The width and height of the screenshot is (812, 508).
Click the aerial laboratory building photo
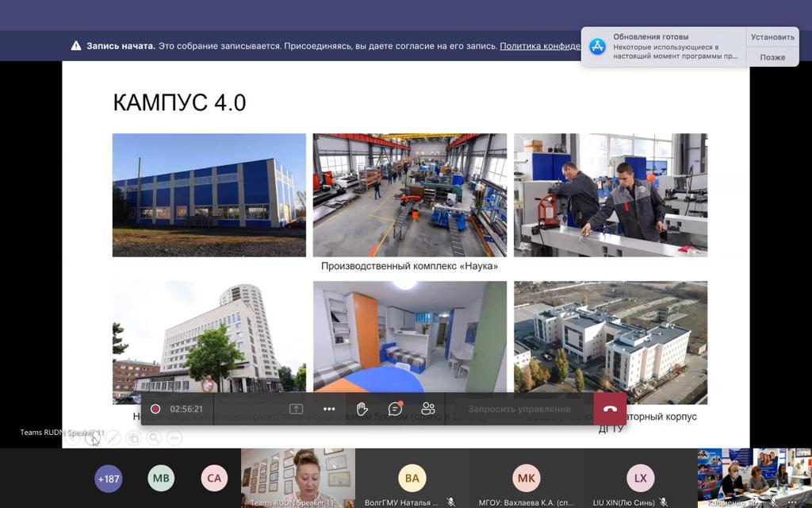(x=611, y=342)
